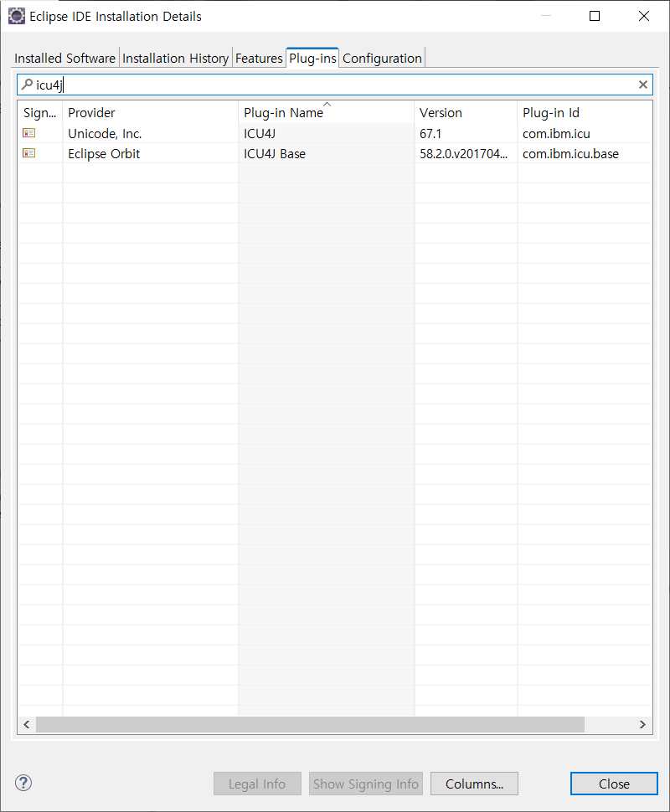Sort by the Sign... column header
Viewport: 670px width, 812px height.
point(40,112)
